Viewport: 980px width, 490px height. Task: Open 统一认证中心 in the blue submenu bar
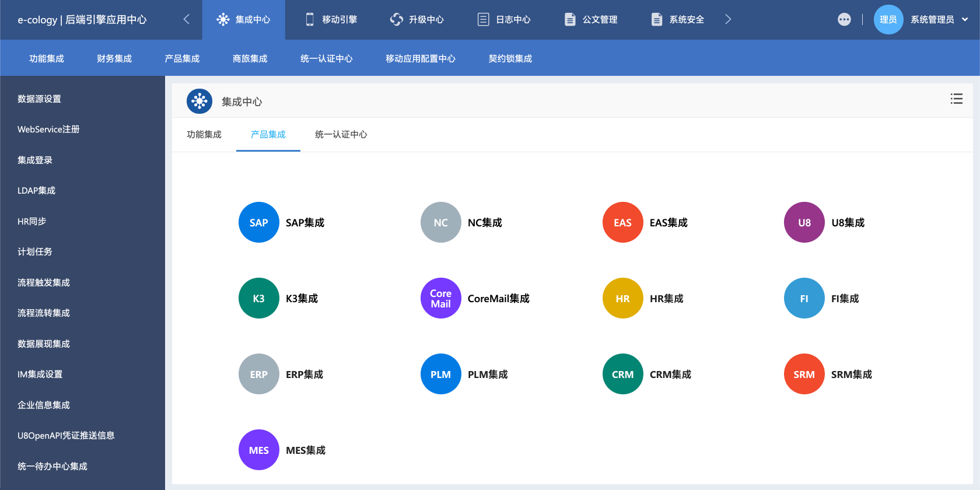point(327,58)
